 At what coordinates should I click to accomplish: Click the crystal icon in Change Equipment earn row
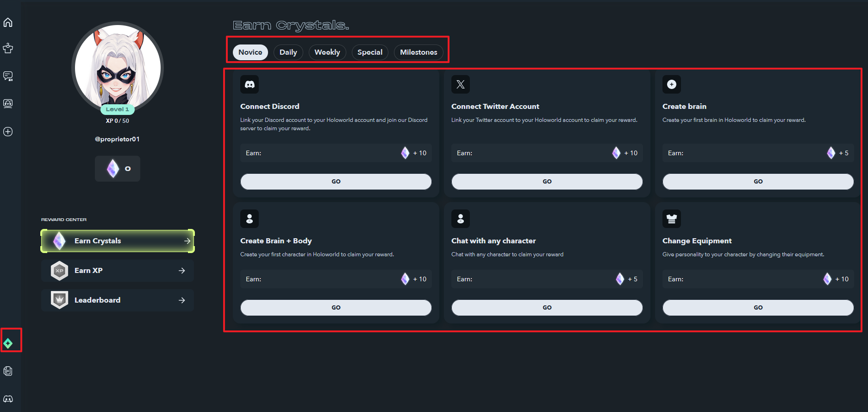[x=827, y=279]
